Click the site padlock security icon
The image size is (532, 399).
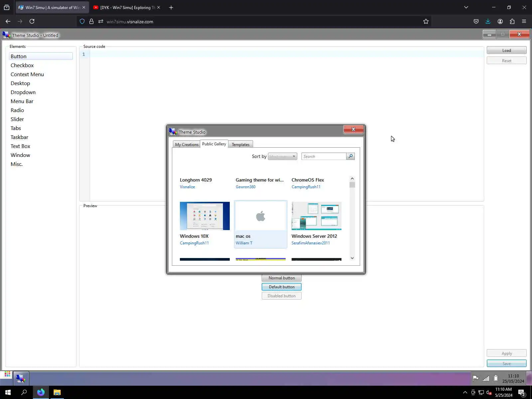click(x=91, y=21)
